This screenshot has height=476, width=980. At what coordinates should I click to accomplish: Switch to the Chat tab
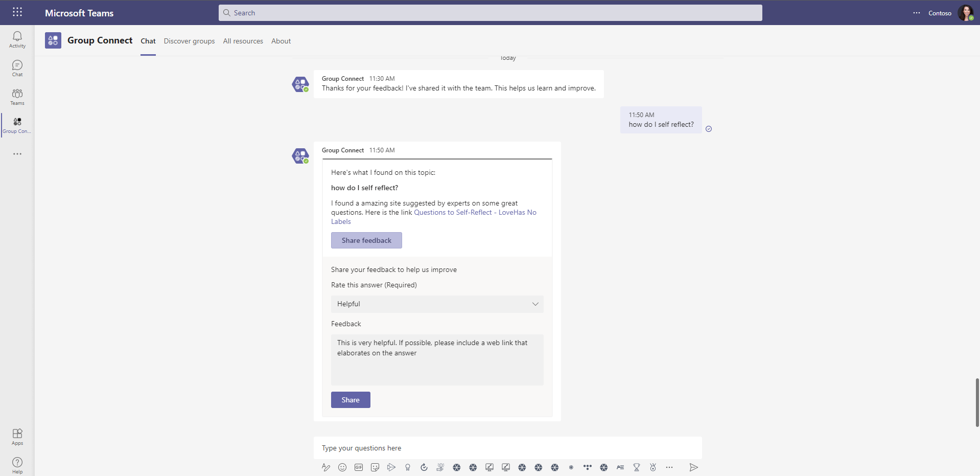click(x=148, y=41)
